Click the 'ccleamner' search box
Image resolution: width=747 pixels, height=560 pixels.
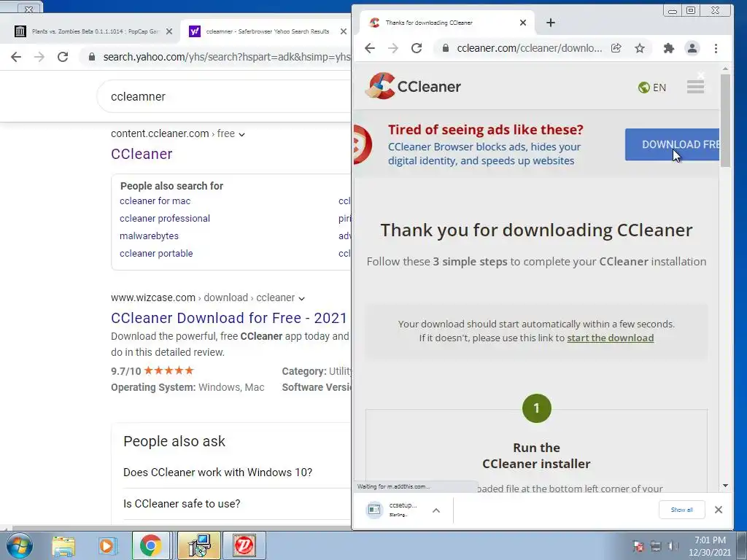click(224, 97)
